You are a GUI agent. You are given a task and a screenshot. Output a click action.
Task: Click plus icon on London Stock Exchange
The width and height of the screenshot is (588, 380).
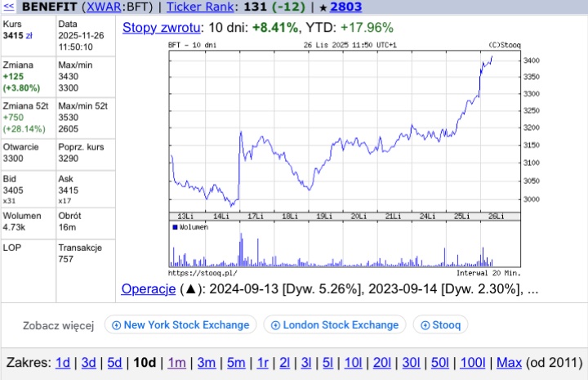click(275, 325)
